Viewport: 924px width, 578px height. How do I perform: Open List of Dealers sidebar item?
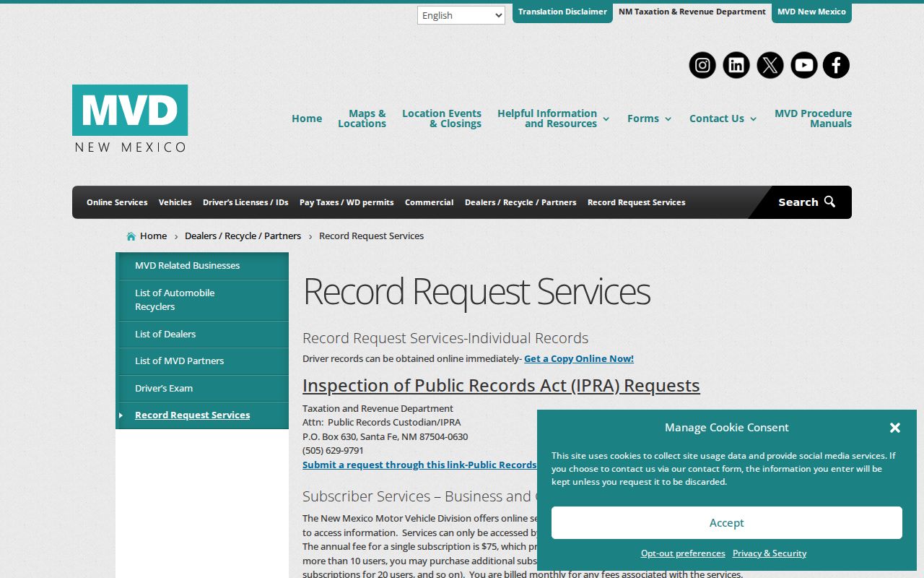click(202, 335)
